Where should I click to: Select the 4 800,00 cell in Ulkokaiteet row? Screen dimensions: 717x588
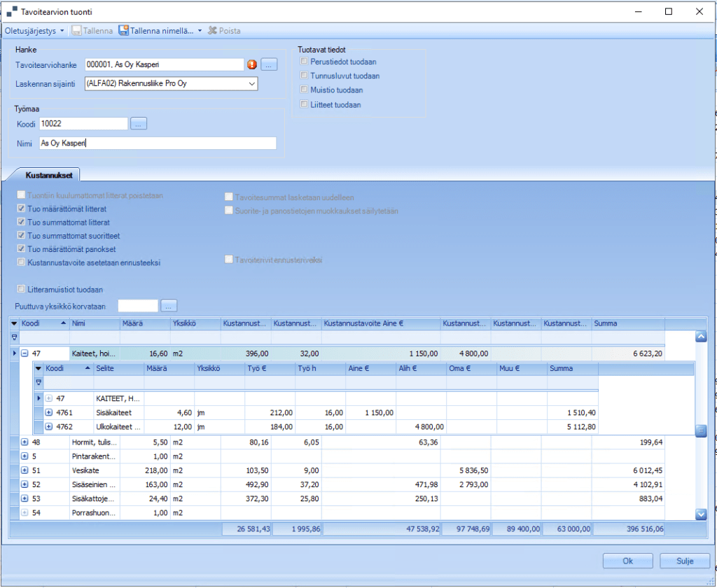click(x=421, y=427)
